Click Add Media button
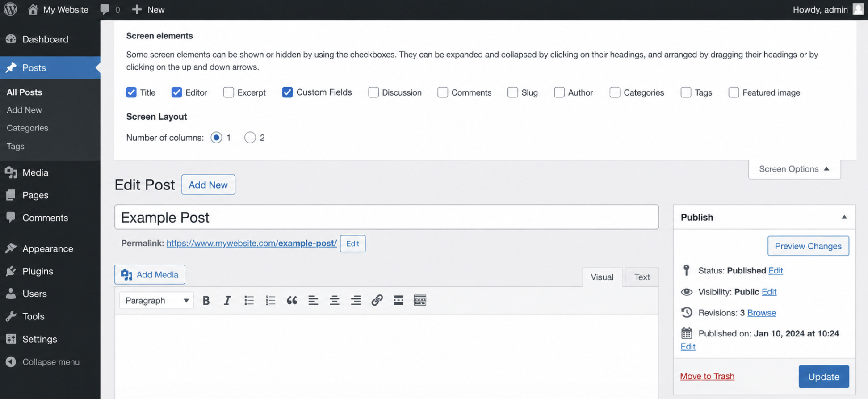868x399 pixels. coord(150,275)
